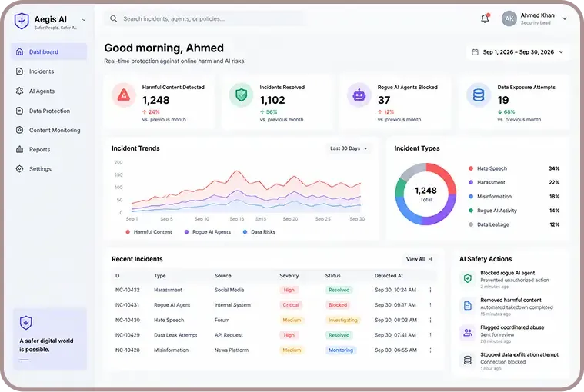Click View All recent incidents

[419, 259]
